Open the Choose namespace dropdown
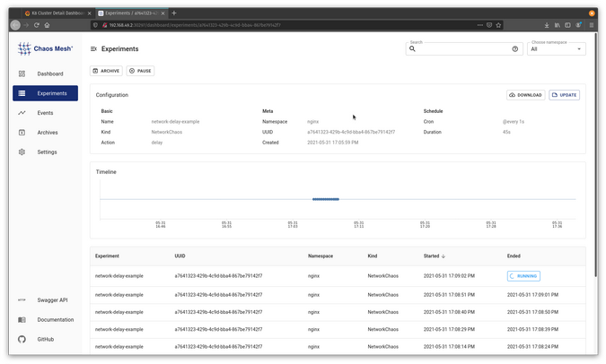This screenshot has height=364, width=606. 557,49
